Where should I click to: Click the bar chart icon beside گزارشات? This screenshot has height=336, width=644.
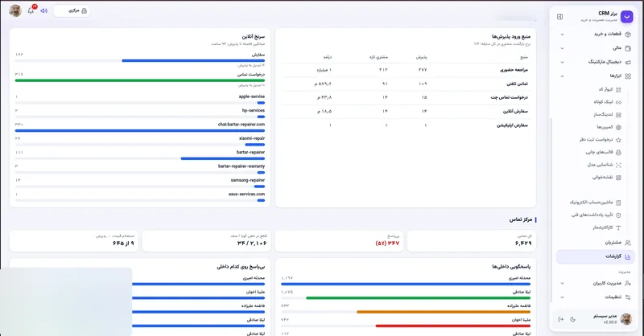(x=628, y=256)
